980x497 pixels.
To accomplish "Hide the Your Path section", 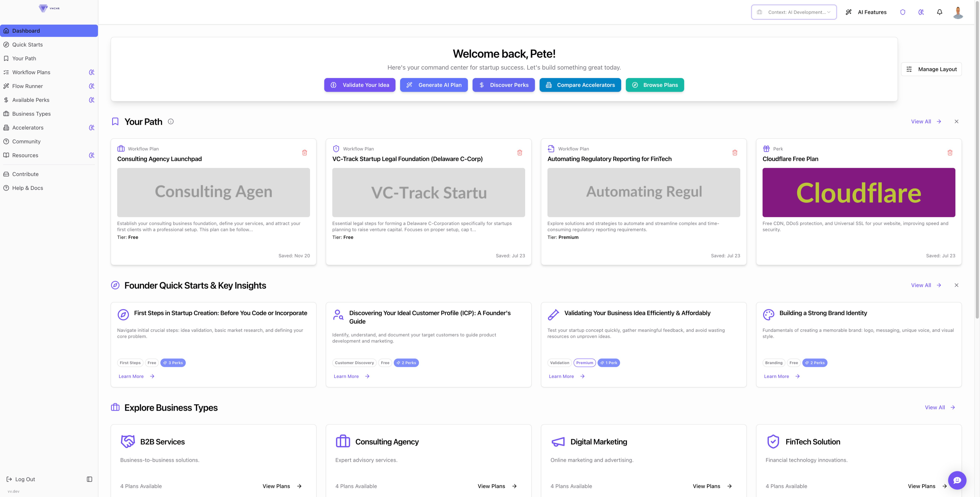I will click(x=956, y=121).
